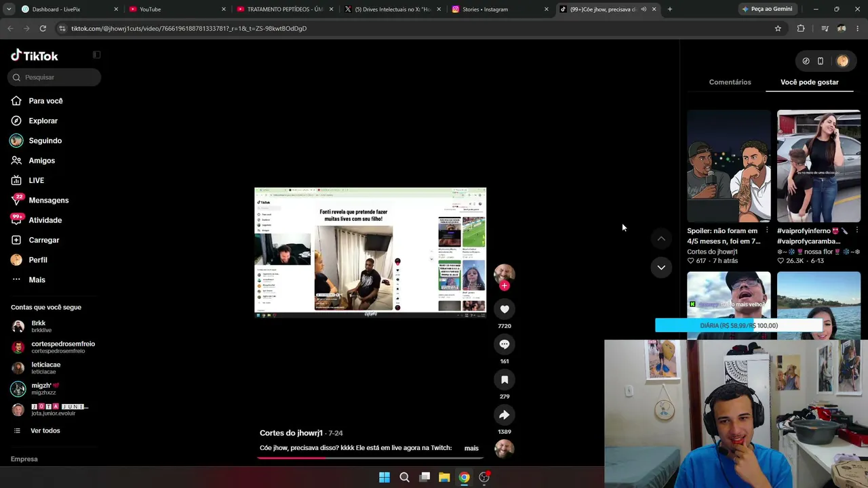Open a new browser tab

[x=670, y=9]
